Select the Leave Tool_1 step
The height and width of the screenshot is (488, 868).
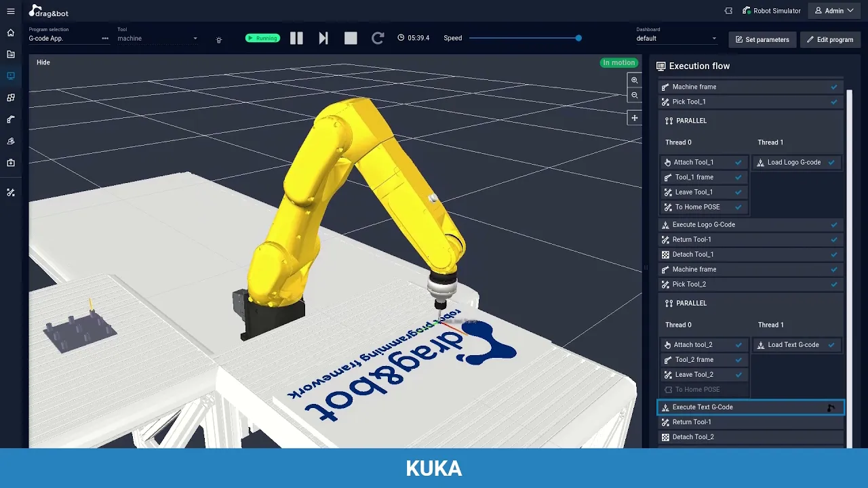[704, 192]
